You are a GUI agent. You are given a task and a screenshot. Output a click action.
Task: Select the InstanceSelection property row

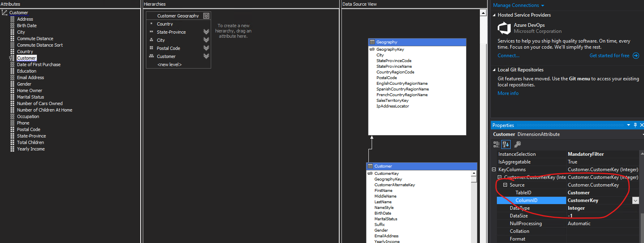click(568, 154)
